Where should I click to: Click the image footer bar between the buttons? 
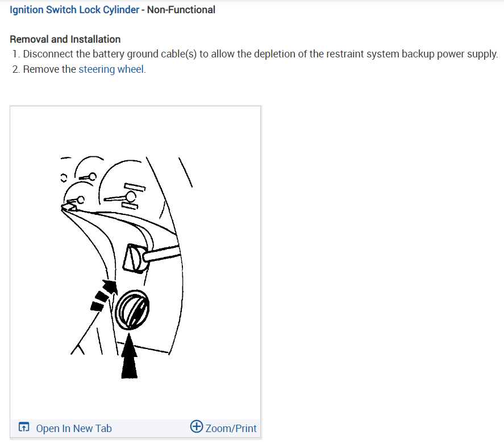tap(151, 428)
